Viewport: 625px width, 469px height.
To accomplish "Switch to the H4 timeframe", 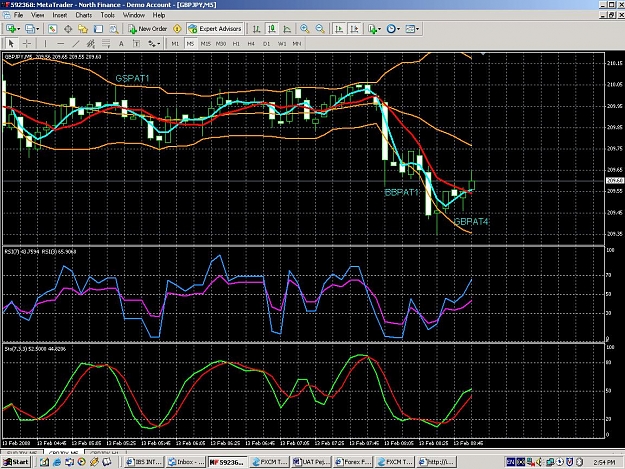I will point(251,43).
